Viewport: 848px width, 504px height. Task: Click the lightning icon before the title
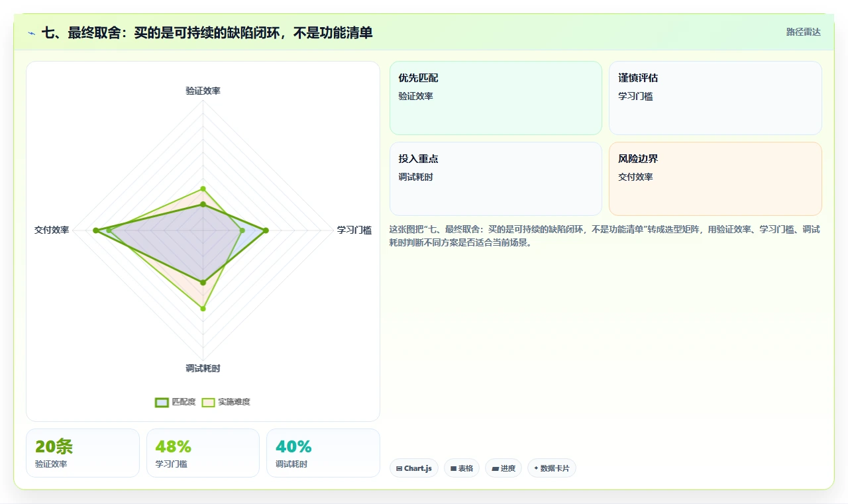pyautogui.click(x=32, y=33)
